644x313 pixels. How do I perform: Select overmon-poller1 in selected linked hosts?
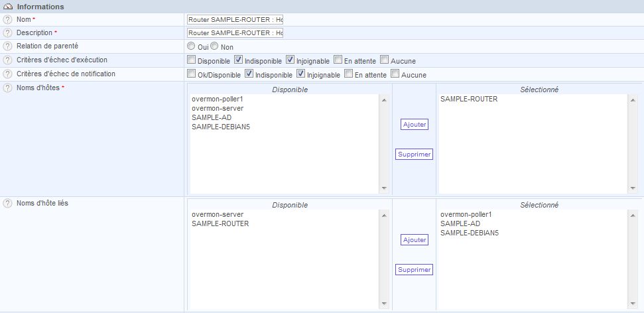465,215
